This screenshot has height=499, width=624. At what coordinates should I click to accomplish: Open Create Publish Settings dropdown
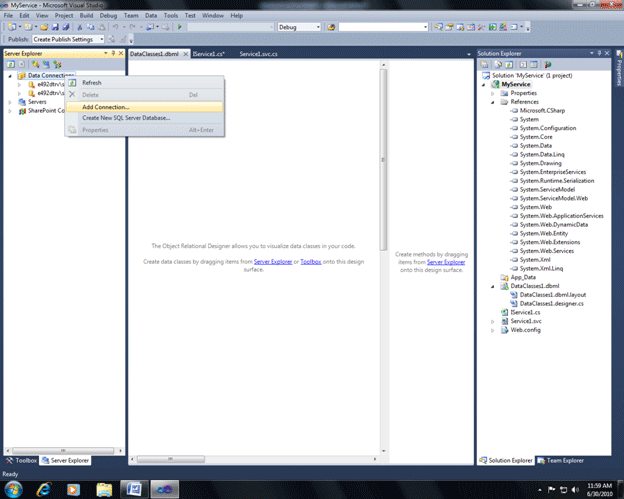[x=101, y=39]
